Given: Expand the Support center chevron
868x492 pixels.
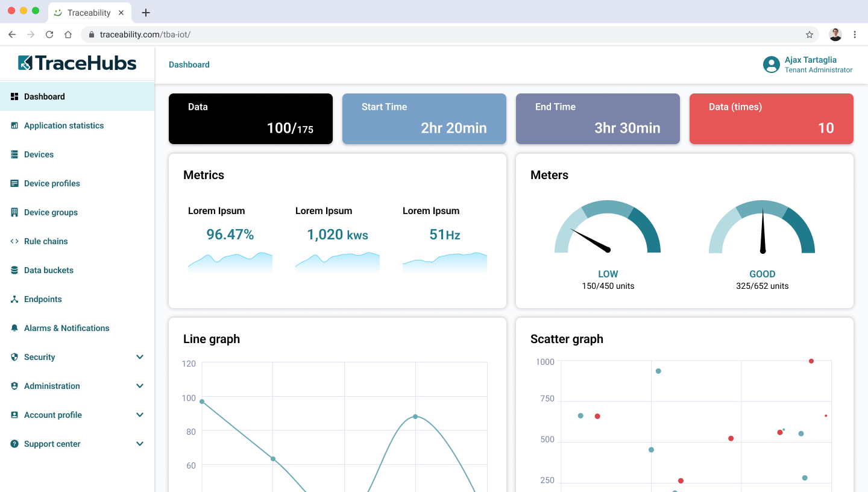Looking at the screenshot, I should click(140, 444).
